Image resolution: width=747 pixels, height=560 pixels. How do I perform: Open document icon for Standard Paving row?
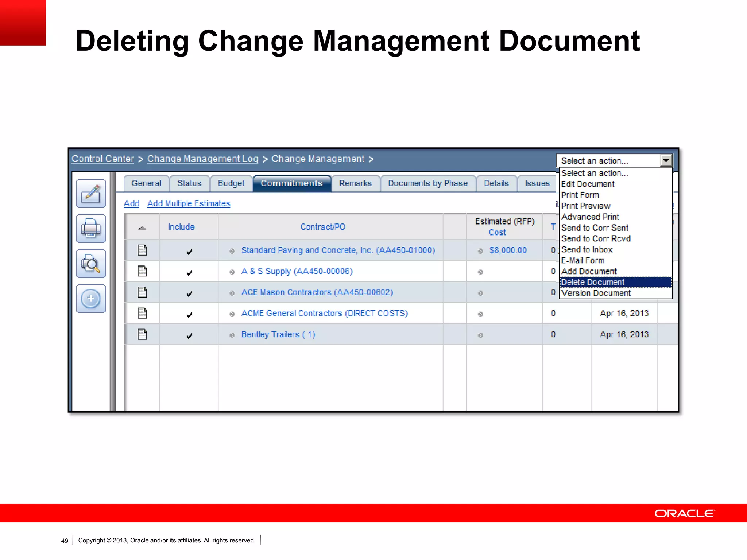(x=142, y=250)
